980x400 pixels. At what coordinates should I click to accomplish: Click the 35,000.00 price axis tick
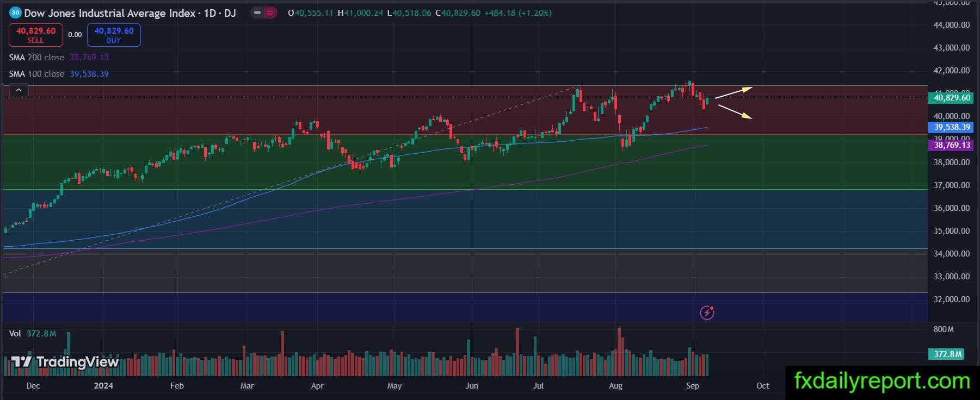pyautogui.click(x=952, y=231)
